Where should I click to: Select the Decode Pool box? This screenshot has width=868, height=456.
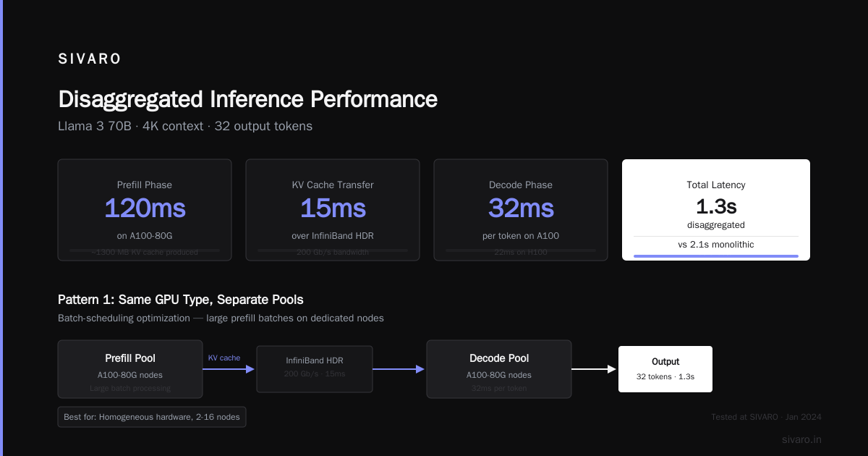click(x=499, y=369)
